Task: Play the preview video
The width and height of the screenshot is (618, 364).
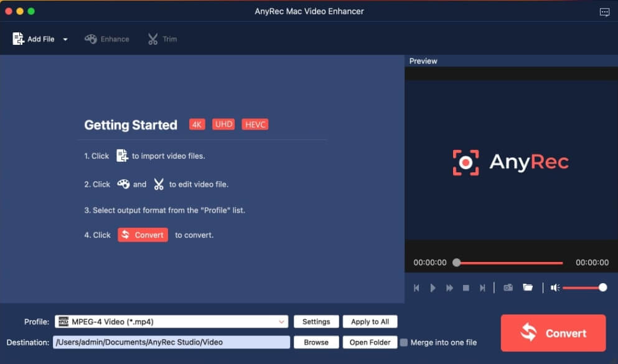Action: pos(433,288)
